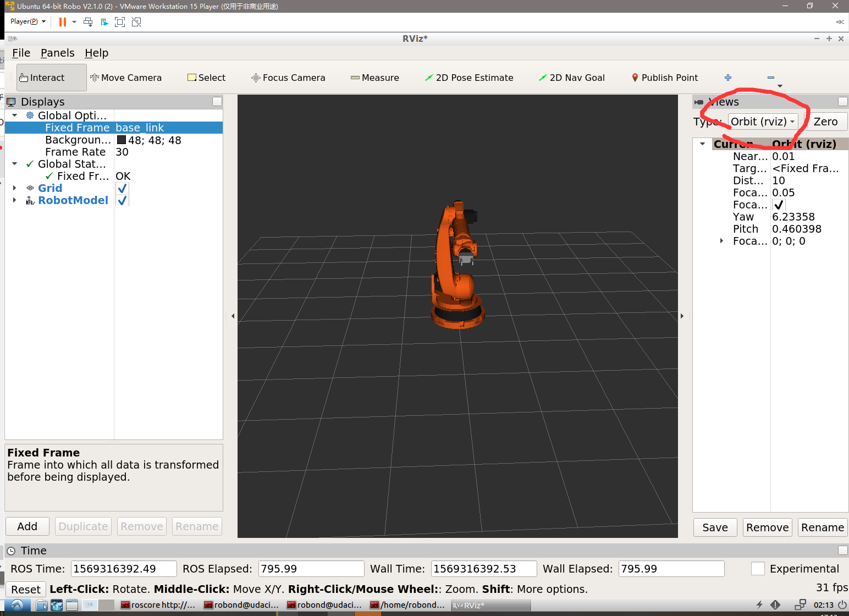Click the Time panel clock icon
849x616 pixels.
point(11,551)
